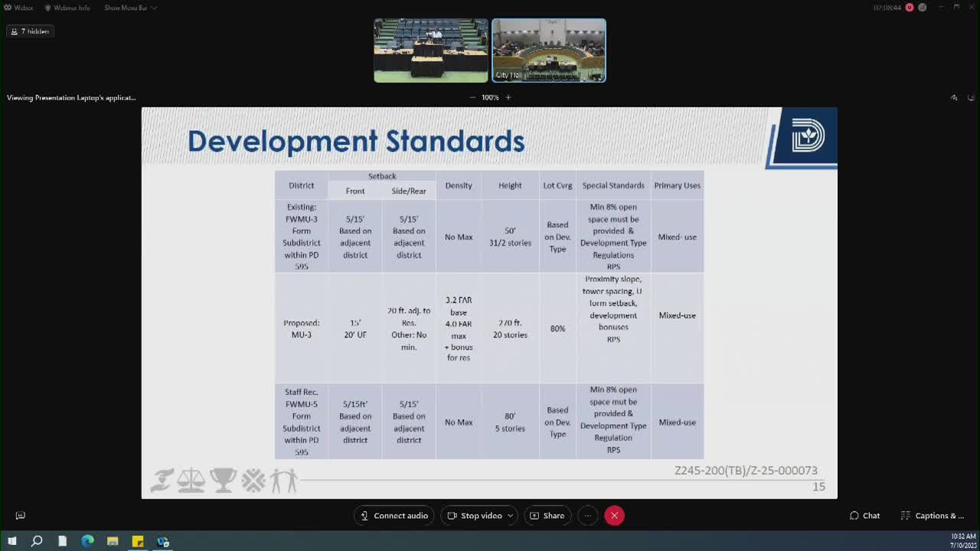Click the Webex logo menu item
980x551 pixels.
[x=18, y=8]
